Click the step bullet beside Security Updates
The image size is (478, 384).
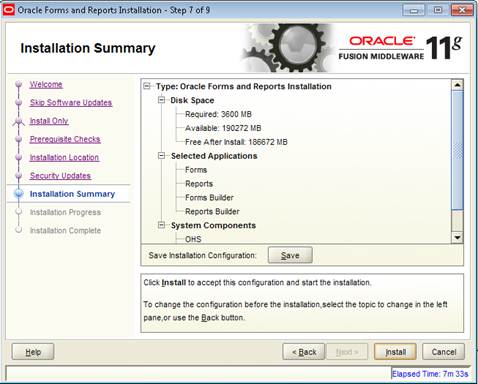tap(19, 176)
